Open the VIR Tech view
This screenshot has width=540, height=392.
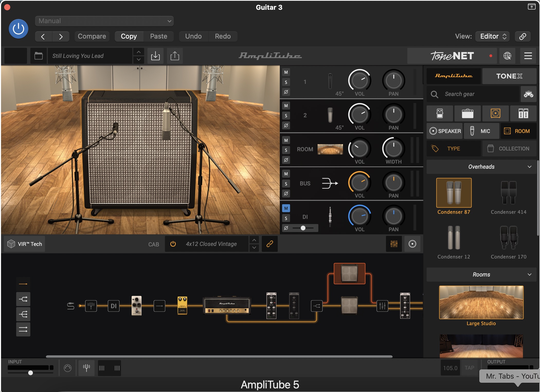[25, 244]
